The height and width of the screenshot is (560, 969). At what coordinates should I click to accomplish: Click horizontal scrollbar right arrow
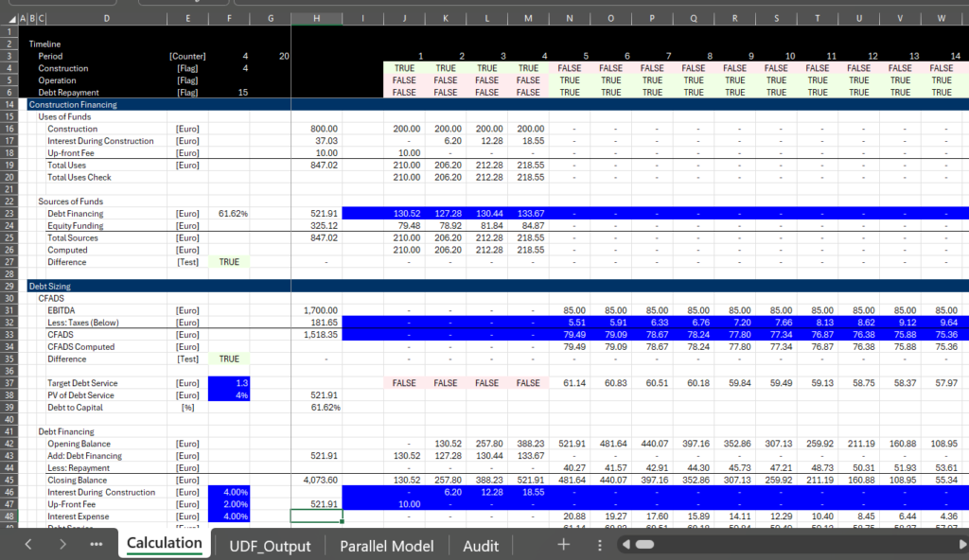point(961,545)
